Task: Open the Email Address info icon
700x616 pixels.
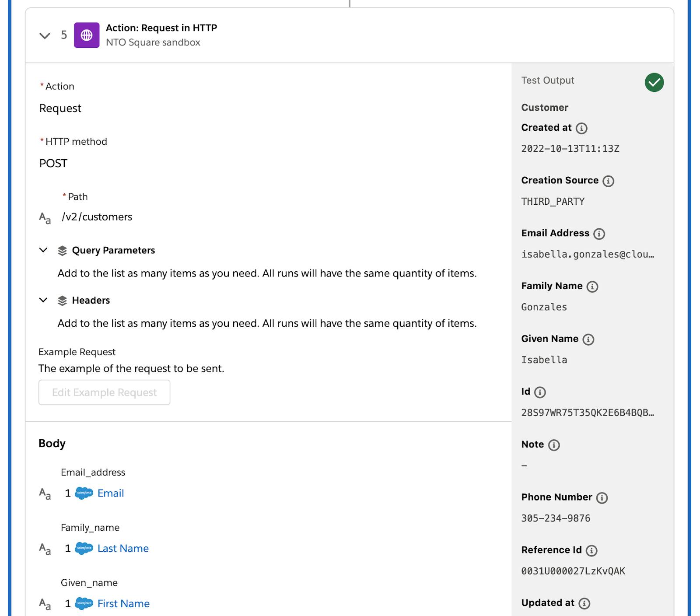Action: (599, 234)
